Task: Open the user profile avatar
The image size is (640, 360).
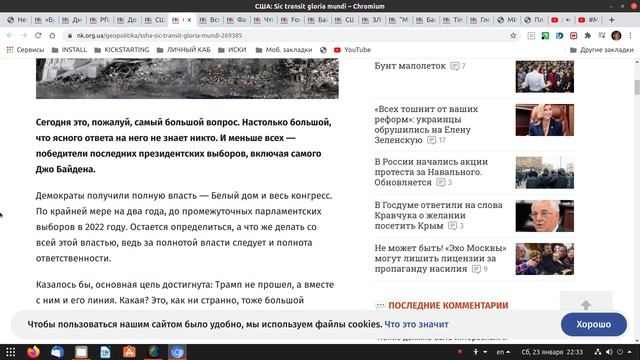Action: pyautogui.click(x=616, y=36)
